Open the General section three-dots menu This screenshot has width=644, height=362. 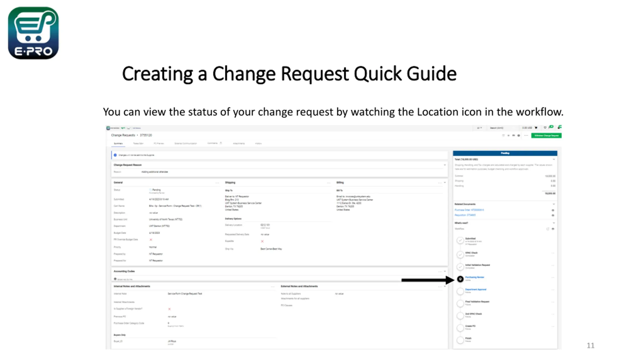pos(217,183)
